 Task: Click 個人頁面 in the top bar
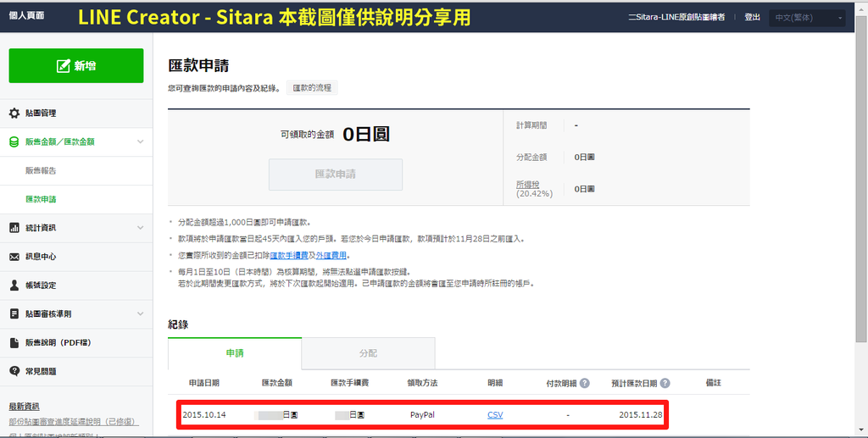tap(26, 15)
